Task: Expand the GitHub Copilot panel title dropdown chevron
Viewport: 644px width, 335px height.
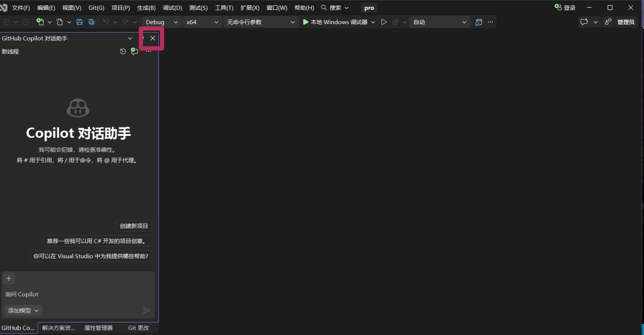Action: 130,38
